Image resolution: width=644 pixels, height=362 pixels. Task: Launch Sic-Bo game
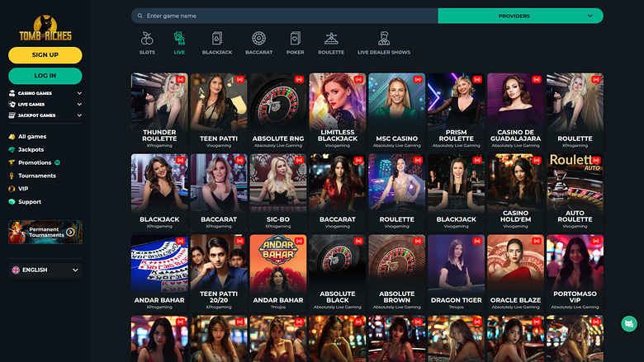278,192
